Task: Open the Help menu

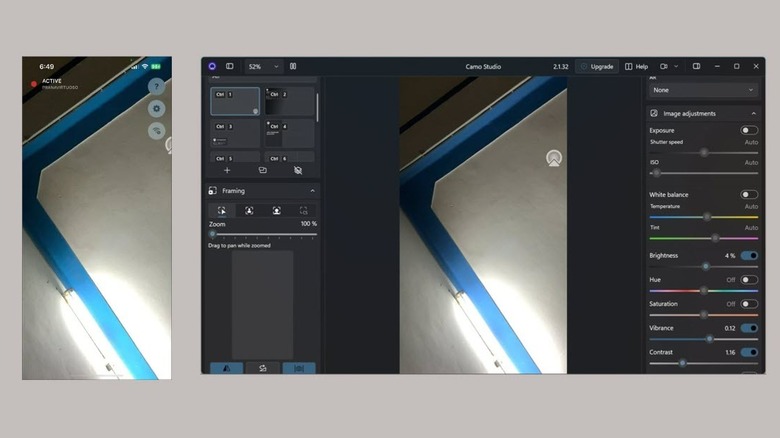Action: 637,66
